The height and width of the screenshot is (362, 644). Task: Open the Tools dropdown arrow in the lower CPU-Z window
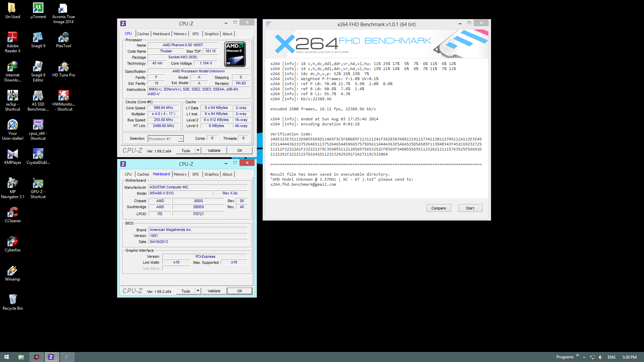[x=198, y=291]
